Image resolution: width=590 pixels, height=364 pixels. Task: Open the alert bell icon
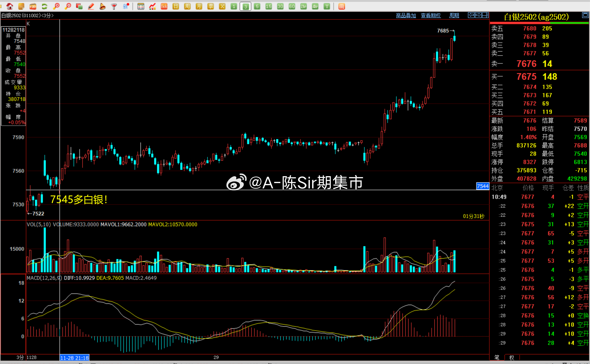coord(103,6)
